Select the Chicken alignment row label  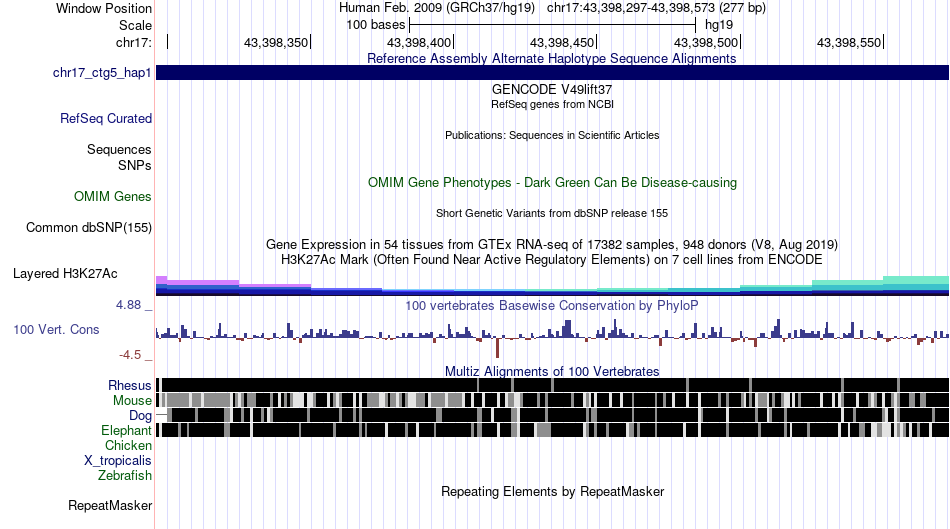128,445
